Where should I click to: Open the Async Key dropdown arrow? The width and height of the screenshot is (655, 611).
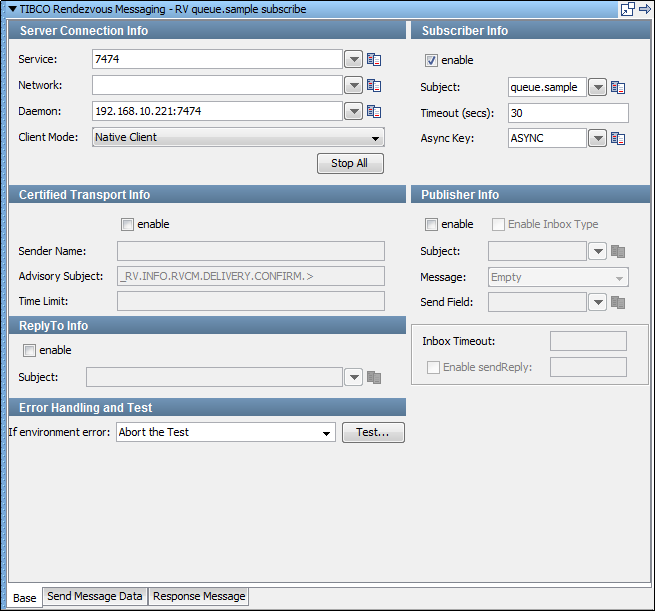point(598,138)
